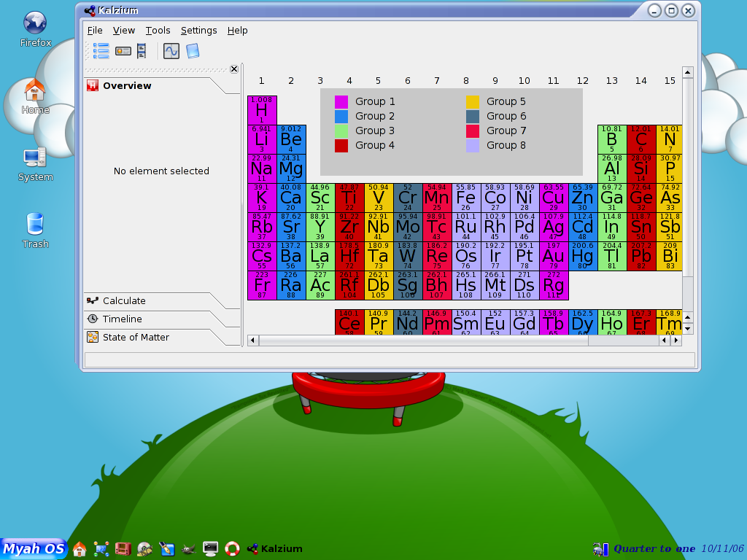Open the data plot sine wave icon
Viewport: 747px width, 560px height.
(x=171, y=51)
